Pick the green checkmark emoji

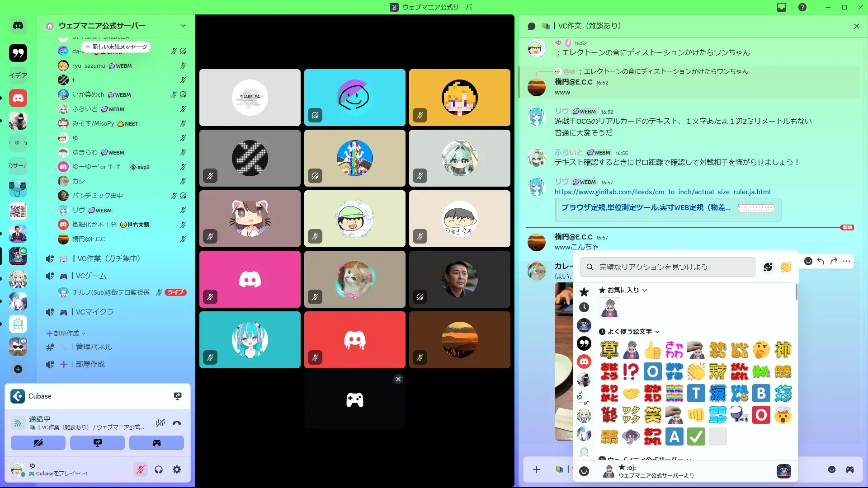(696, 437)
